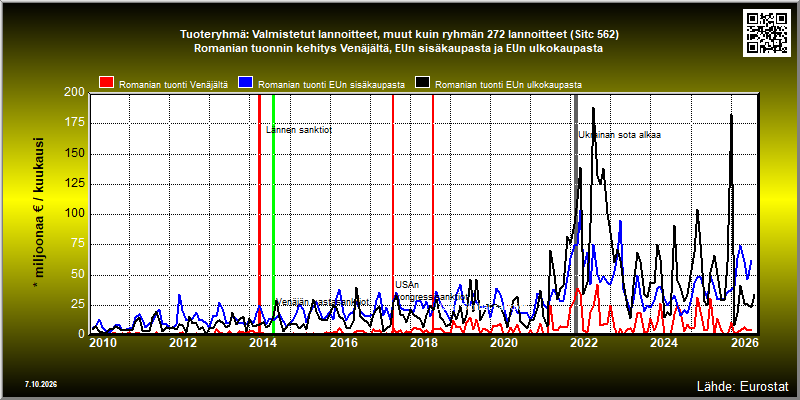The height and width of the screenshot is (400, 800).
Task: Click x-axis year label 2026
Action: tap(745, 343)
